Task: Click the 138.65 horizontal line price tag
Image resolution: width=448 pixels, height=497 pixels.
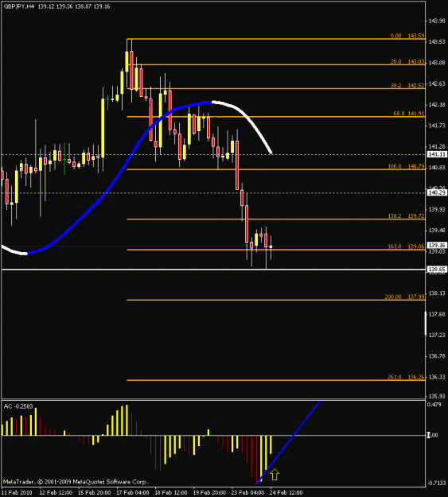Action: 437,269
